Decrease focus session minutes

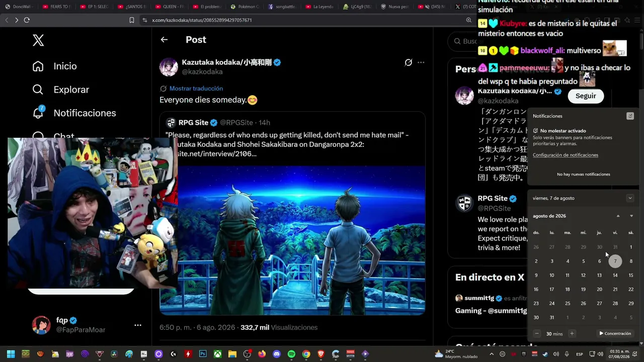pyautogui.click(x=537, y=333)
